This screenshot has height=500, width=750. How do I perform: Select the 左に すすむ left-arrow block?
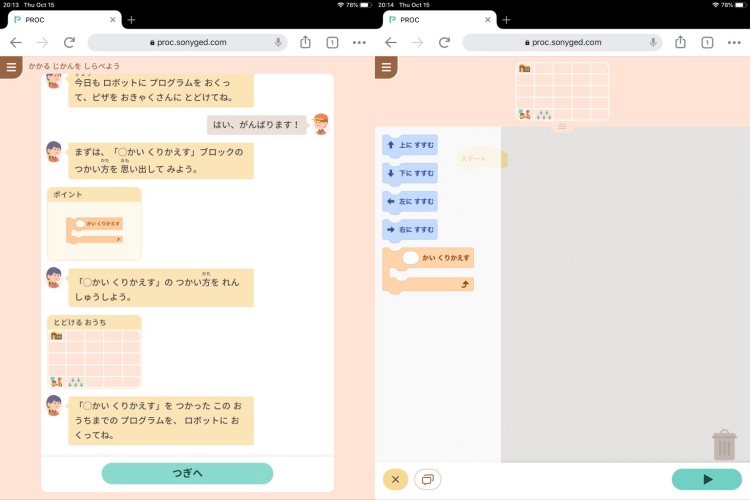[x=410, y=201]
